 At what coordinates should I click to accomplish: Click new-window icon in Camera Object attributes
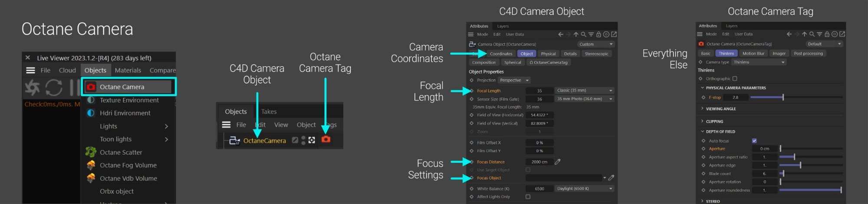tap(614, 34)
